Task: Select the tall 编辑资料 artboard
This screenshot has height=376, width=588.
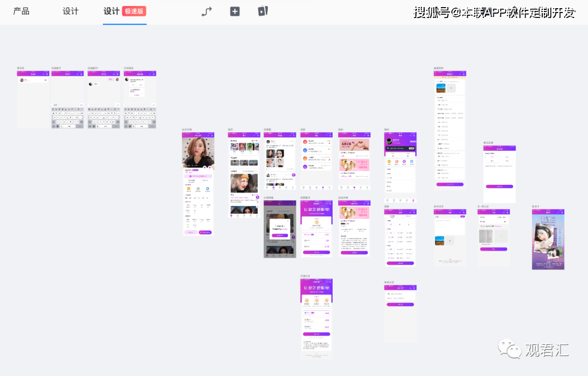Action: tap(450, 130)
